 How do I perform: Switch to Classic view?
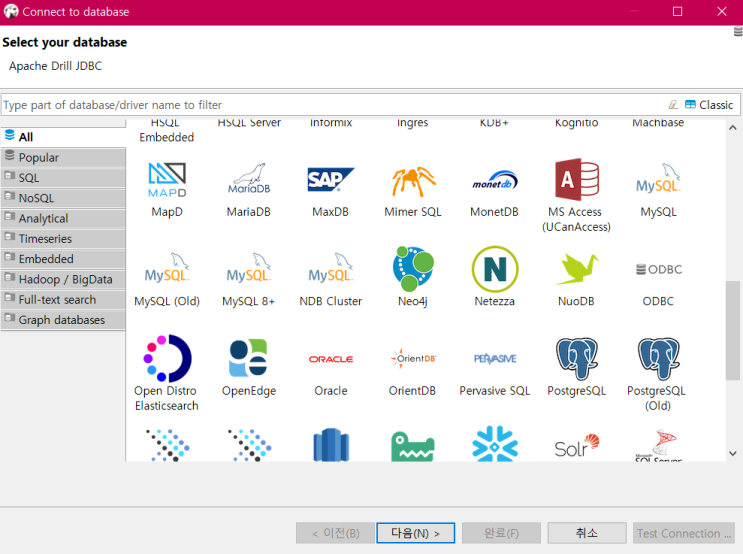pos(709,105)
